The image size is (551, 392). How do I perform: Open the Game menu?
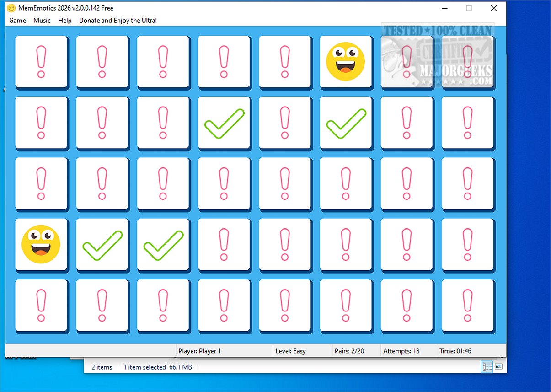[x=17, y=21]
